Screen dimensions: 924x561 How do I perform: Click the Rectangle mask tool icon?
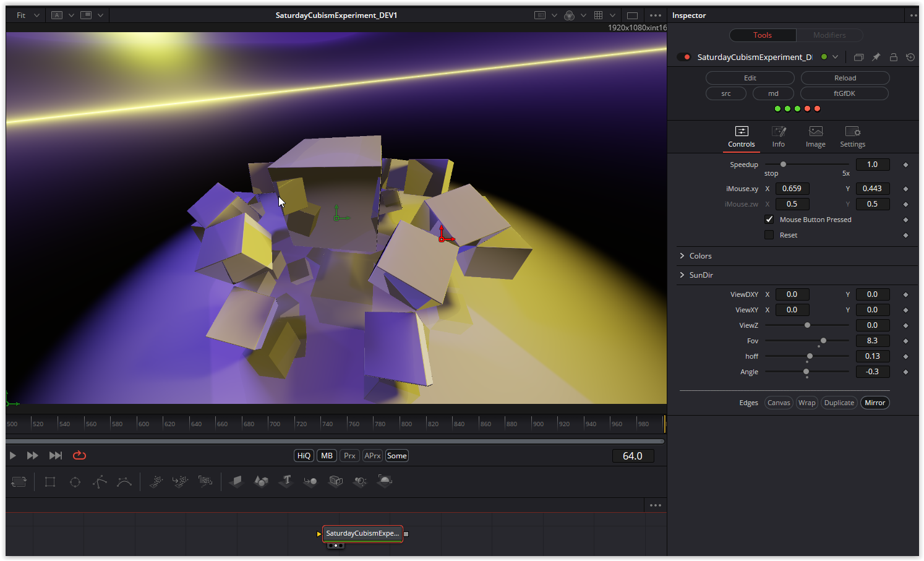pyautogui.click(x=50, y=482)
